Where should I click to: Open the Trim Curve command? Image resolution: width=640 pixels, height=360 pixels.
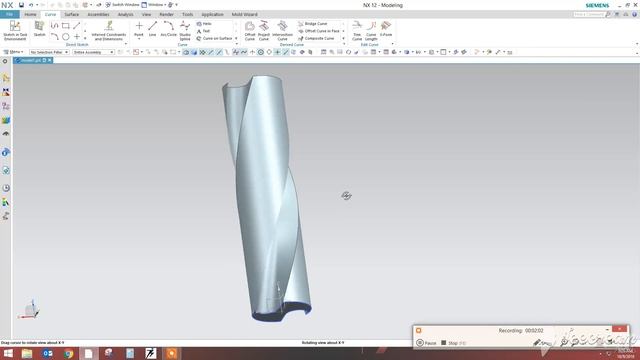coord(357,31)
